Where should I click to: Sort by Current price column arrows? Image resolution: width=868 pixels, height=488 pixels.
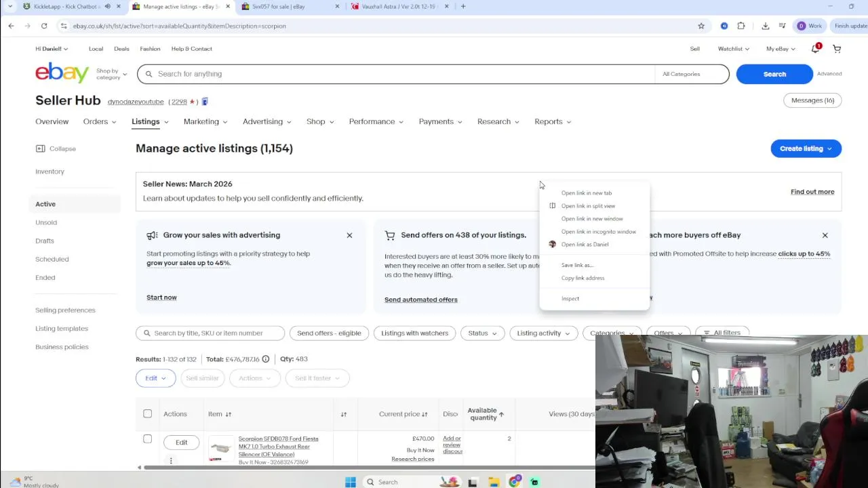tap(425, 414)
